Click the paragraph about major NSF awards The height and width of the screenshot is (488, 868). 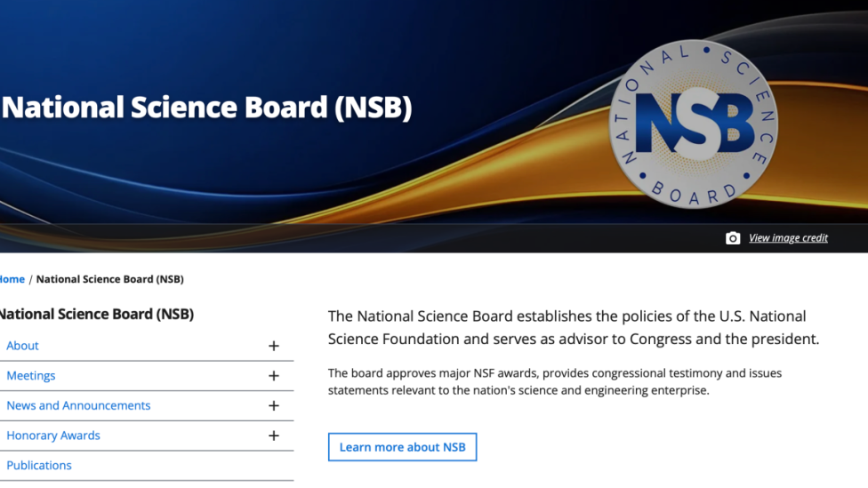(555, 381)
